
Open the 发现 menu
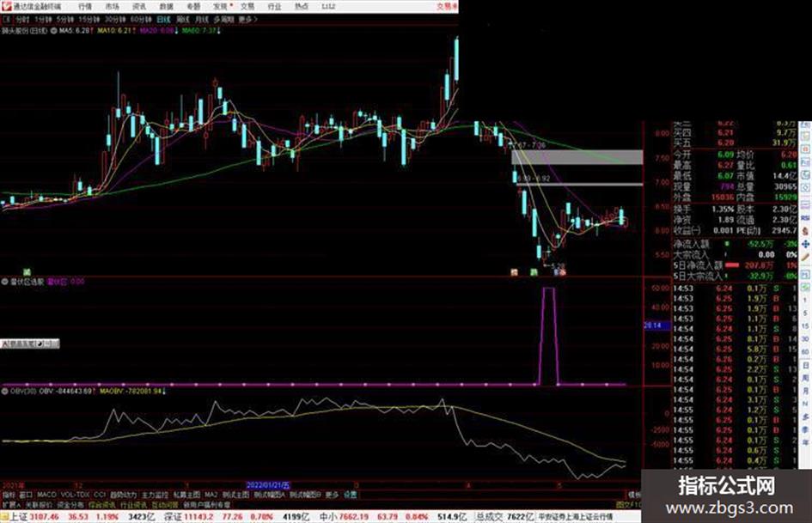[x=220, y=6]
